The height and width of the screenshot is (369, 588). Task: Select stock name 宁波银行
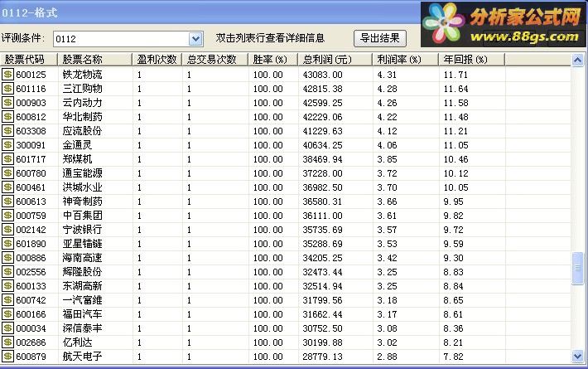pyautogui.click(x=82, y=230)
